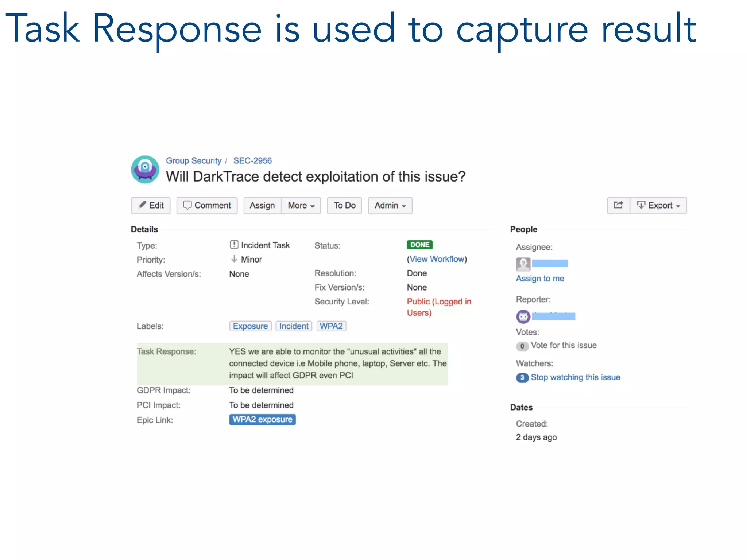Click the People section heading
Viewport: 747px width, 560px height.
pyautogui.click(x=524, y=229)
